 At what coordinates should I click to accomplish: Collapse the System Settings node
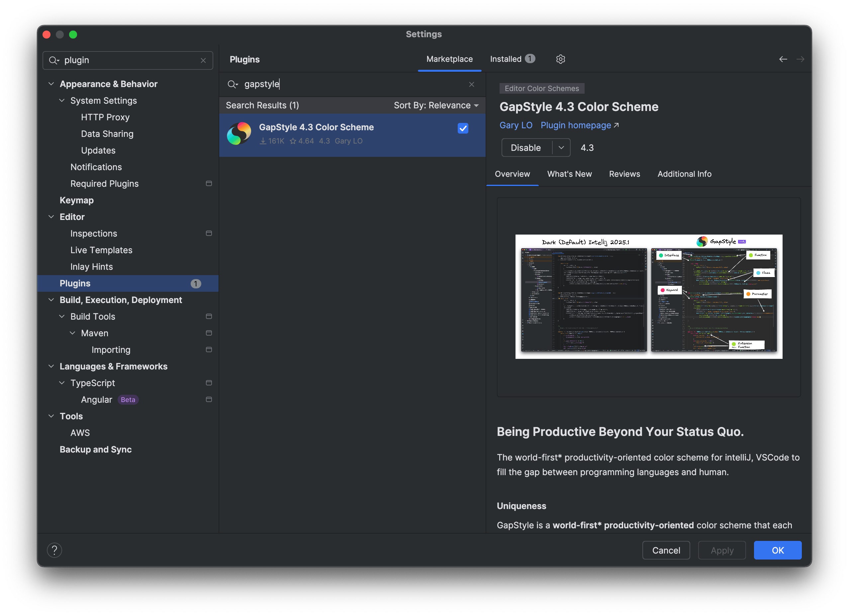tap(62, 100)
